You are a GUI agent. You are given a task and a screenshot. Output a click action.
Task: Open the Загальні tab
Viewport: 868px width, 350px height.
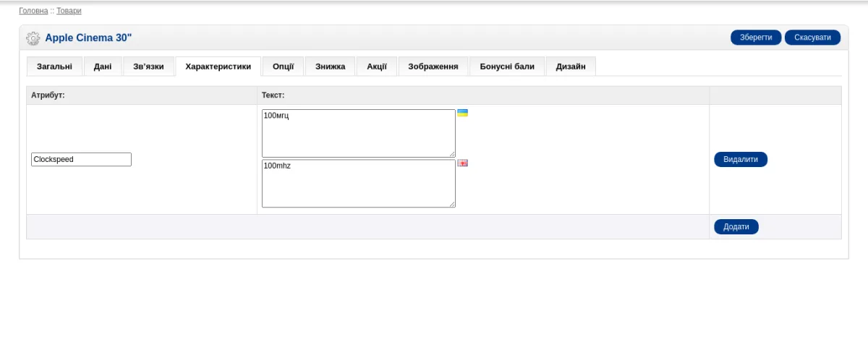pos(54,67)
